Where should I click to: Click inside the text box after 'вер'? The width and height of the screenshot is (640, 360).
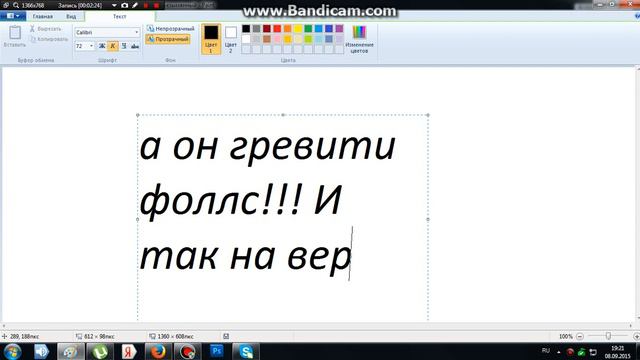(x=351, y=255)
